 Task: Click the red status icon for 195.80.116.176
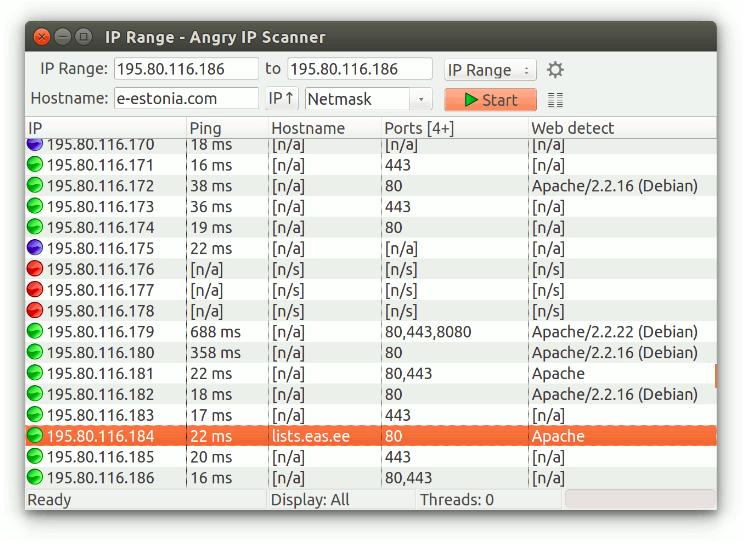(x=35, y=269)
